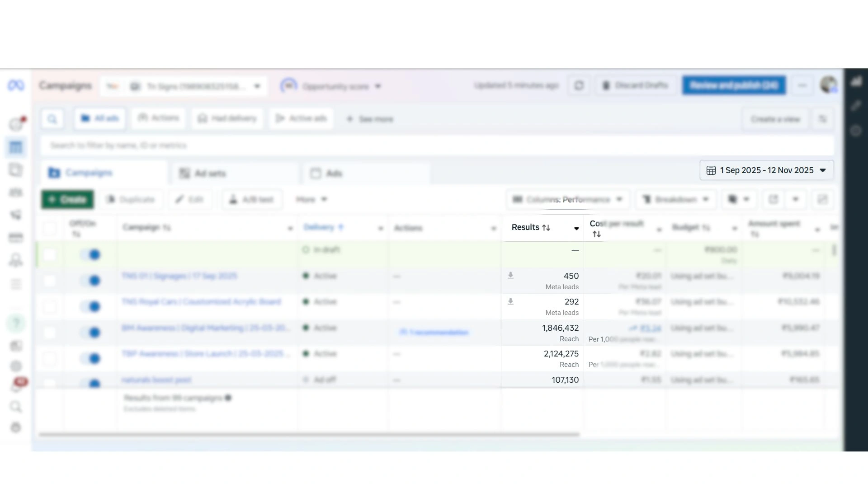Screen dimensions: 868x488
Task: Open the More actions dropdown
Action: pyautogui.click(x=311, y=199)
